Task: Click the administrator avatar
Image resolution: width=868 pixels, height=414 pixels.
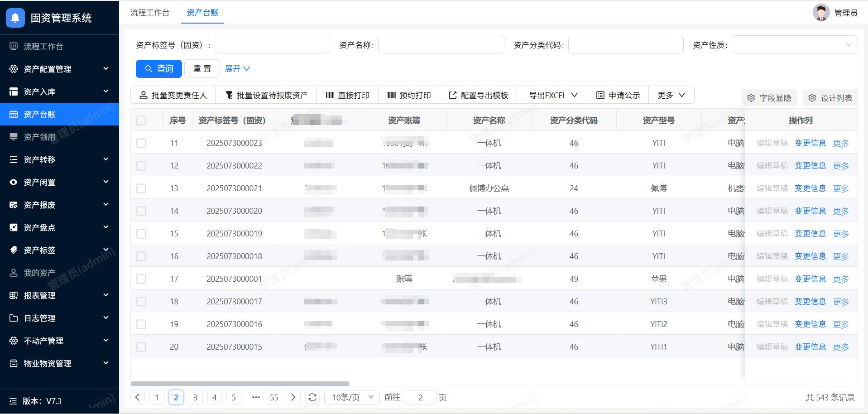Action: 821,13
